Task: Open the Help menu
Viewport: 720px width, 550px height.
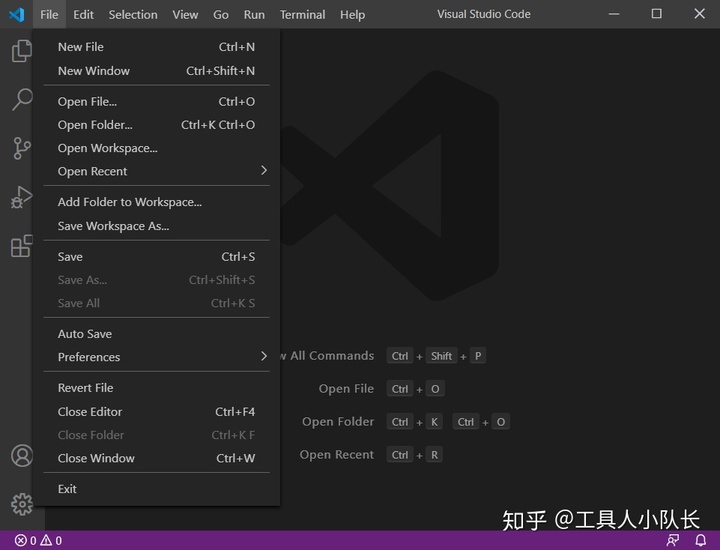Action: coord(352,15)
